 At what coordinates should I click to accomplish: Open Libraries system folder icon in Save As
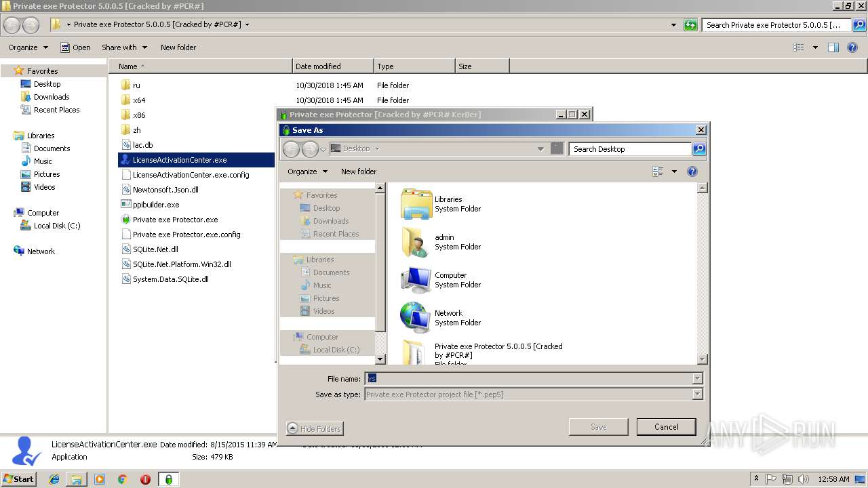[x=416, y=204]
